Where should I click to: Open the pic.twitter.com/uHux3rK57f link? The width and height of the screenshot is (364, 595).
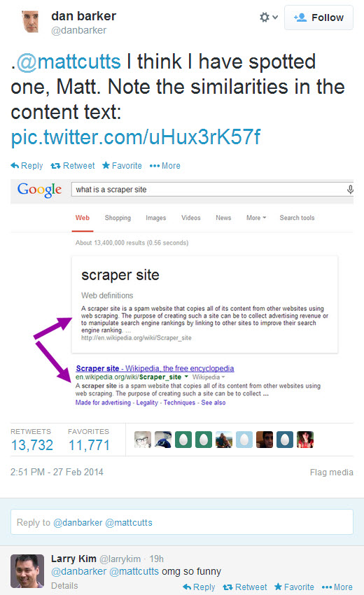[136, 136]
